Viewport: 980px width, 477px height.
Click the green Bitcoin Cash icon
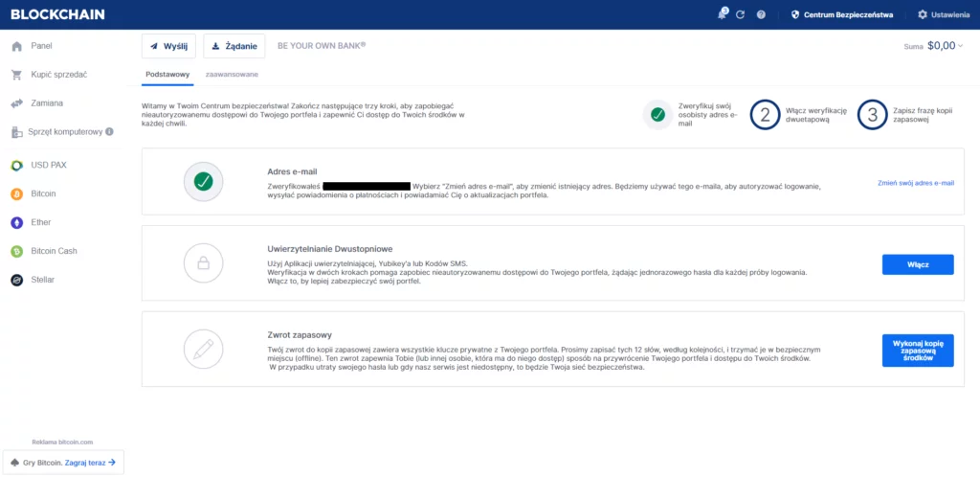(17, 251)
